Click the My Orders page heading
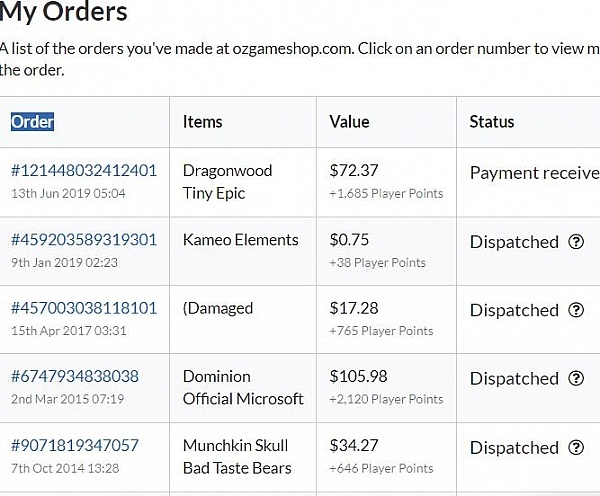This screenshot has width=600, height=496. [x=64, y=14]
